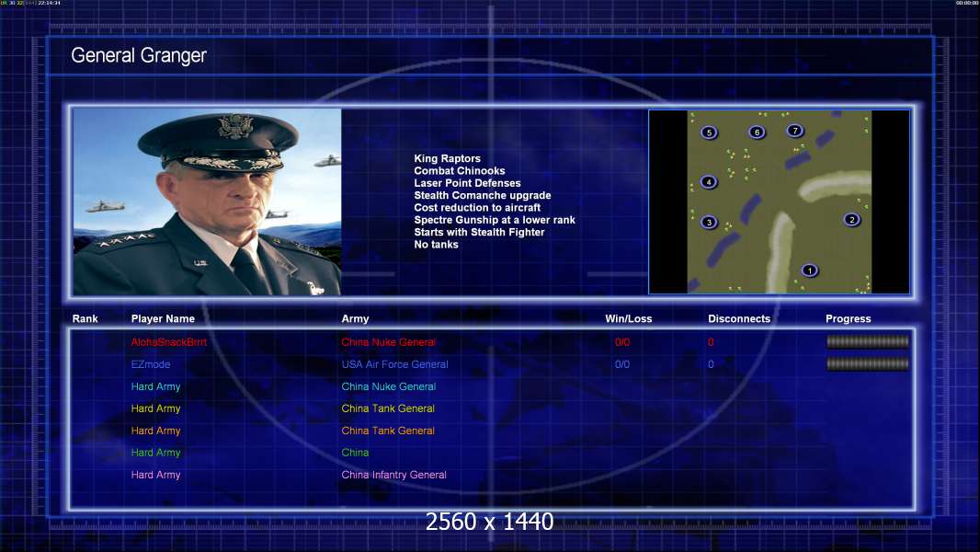This screenshot has width=980, height=552.
Task: Click the yellow China Tank General army text
Action: pos(388,408)
